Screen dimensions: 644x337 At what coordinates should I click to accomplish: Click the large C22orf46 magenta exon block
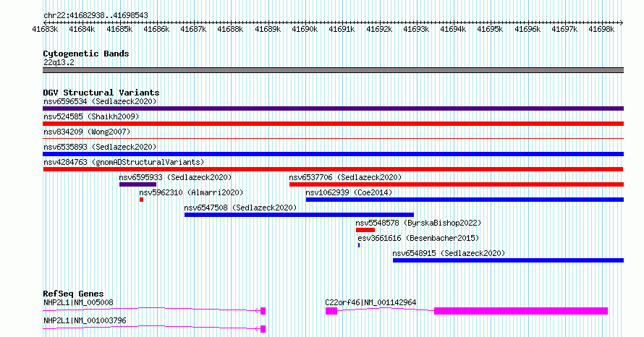click(x=521, y=311)
